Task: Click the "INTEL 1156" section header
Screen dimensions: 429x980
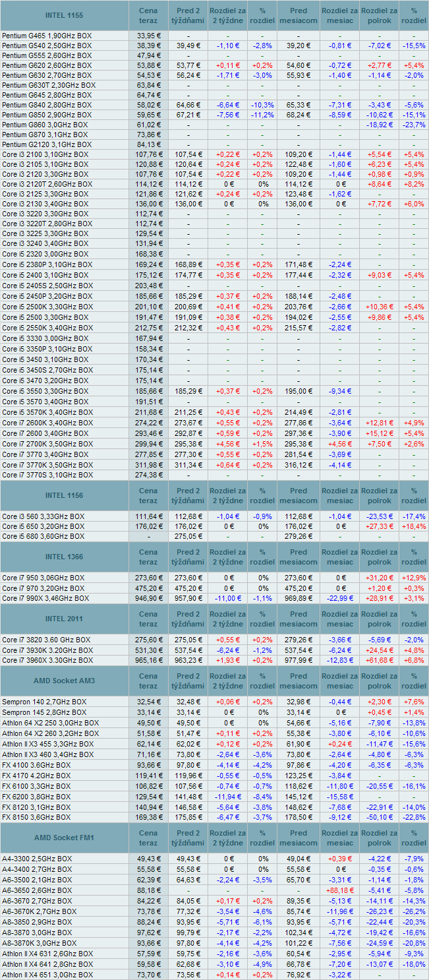Action: (64, 496)
